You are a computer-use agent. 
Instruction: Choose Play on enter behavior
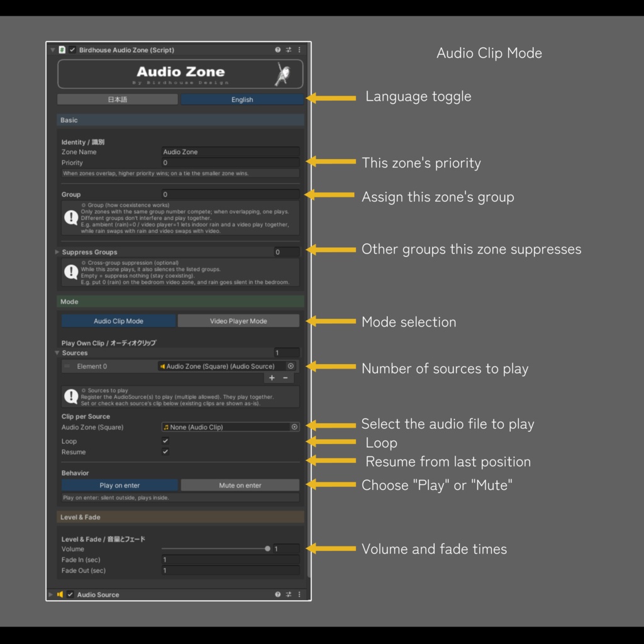(119, 485)
